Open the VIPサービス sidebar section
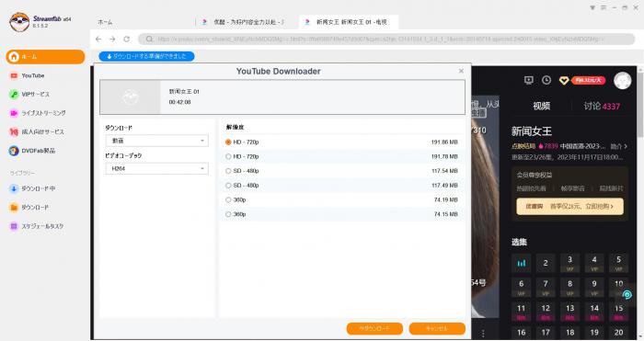This screenshot has height=341, width=644. (35, 95)
